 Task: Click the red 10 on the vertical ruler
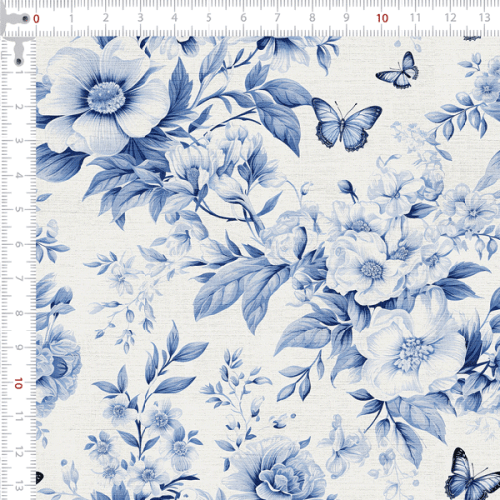click(18, 383)
